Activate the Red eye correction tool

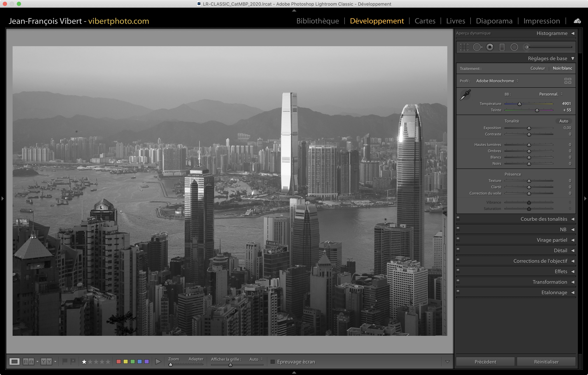point(490,47)
